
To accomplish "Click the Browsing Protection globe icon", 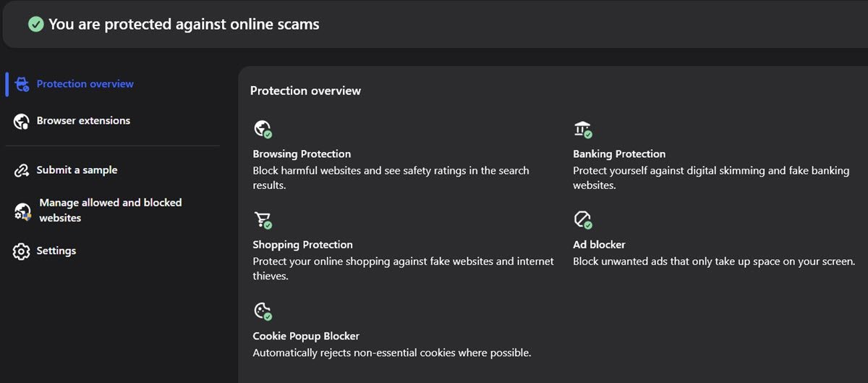I will tap(262, 129).
